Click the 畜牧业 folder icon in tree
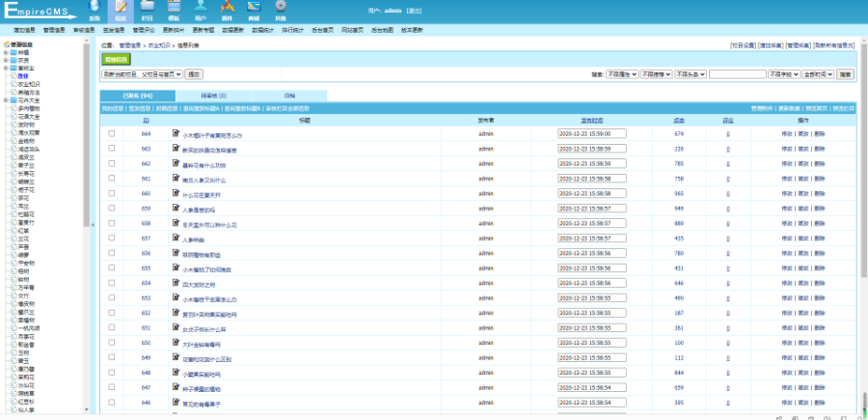This screenshot has height=420, width=868. 14,69
